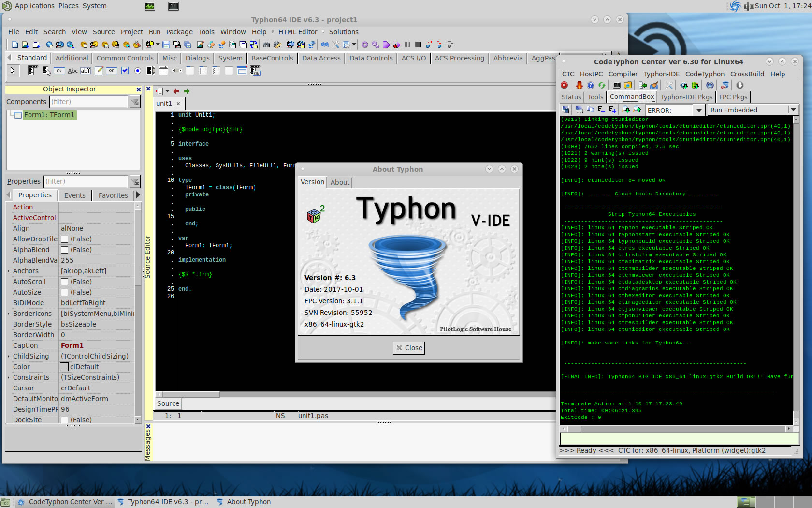
Task: Click the Color clDefault swatch
Action: (64, 367)
